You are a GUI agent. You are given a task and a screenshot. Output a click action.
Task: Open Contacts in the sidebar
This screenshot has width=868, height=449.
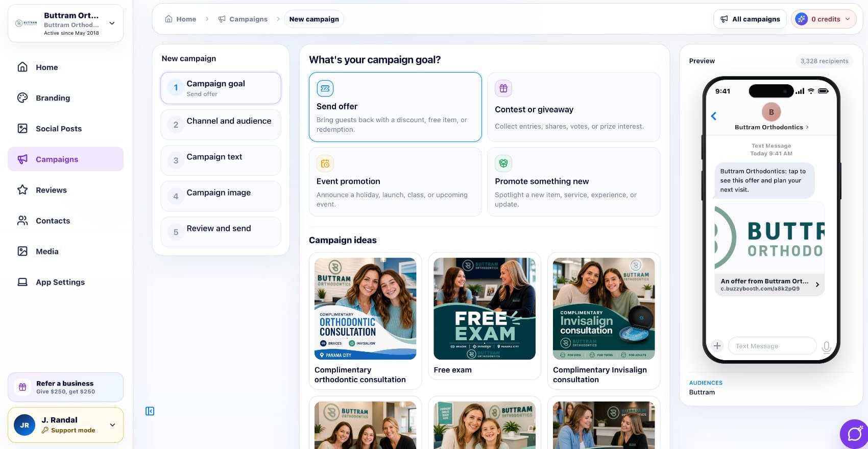65,220
